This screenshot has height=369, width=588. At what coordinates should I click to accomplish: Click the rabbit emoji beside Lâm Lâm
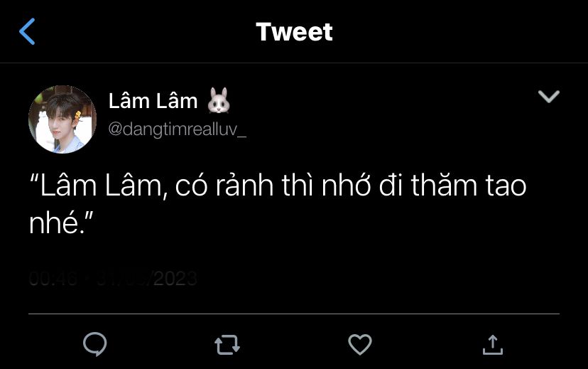click(219, 100)
